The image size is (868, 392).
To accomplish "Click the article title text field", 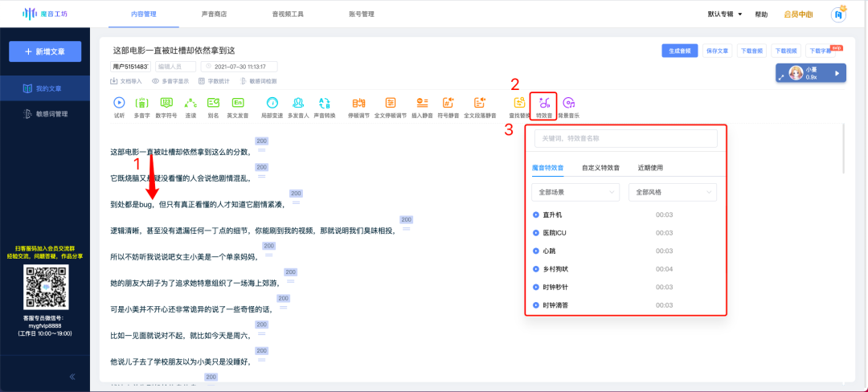I will click(174, 51).
